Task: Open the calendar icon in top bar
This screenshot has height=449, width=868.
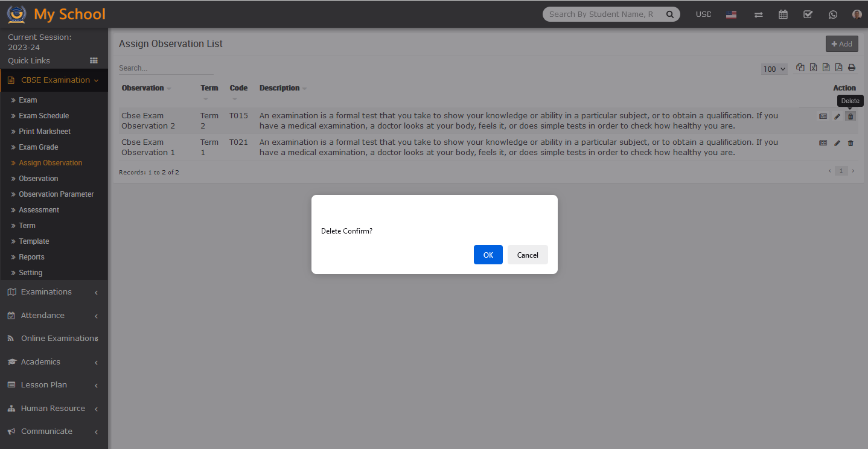Action: [x=783, y=14]
